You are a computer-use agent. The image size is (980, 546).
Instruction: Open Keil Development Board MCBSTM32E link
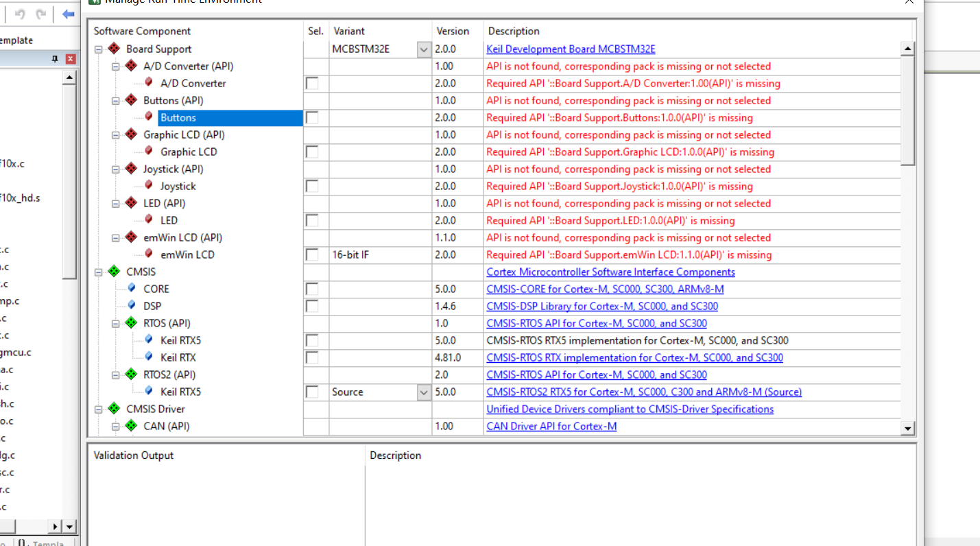[x=571, y=49]
